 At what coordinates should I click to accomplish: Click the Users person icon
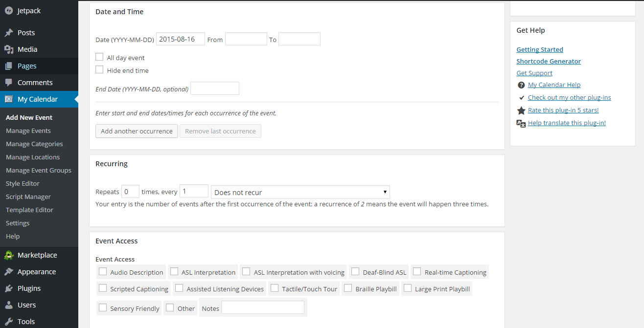pos(9,305)
